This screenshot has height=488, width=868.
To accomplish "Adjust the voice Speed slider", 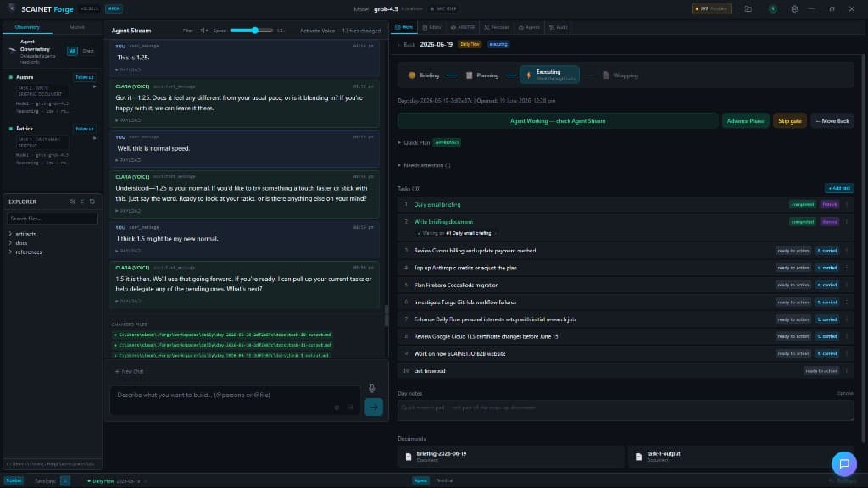I will pos(251,30).
